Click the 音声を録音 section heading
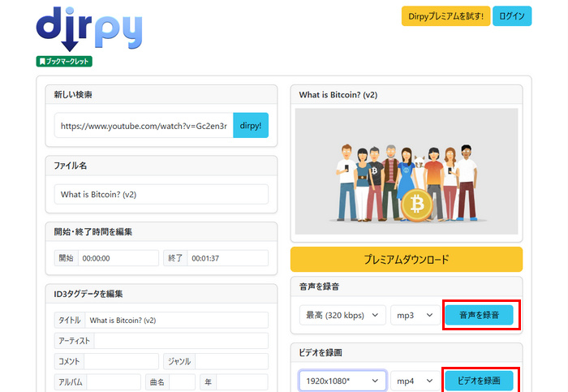The image size is (568, 392). (x=319, y=286)
